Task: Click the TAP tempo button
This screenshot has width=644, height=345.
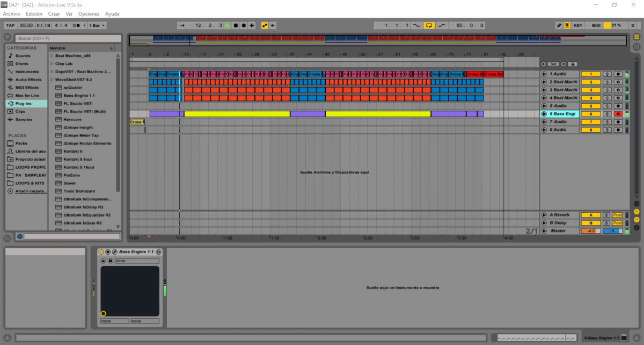Action: point(10,25)
